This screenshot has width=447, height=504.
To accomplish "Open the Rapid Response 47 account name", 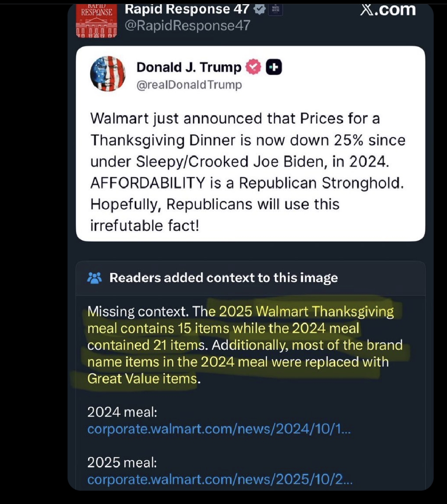I will coord(187,9).
